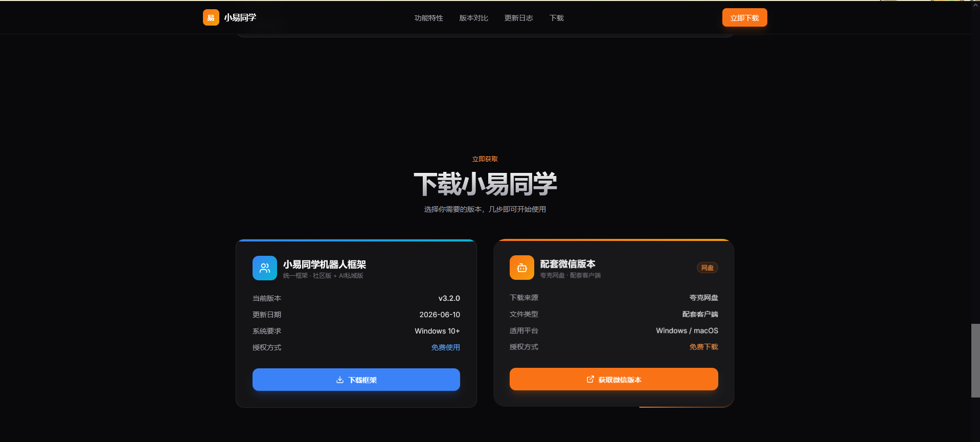Open the 功能特性 nav item
The image size is (980, 442).
click(428, 18)
